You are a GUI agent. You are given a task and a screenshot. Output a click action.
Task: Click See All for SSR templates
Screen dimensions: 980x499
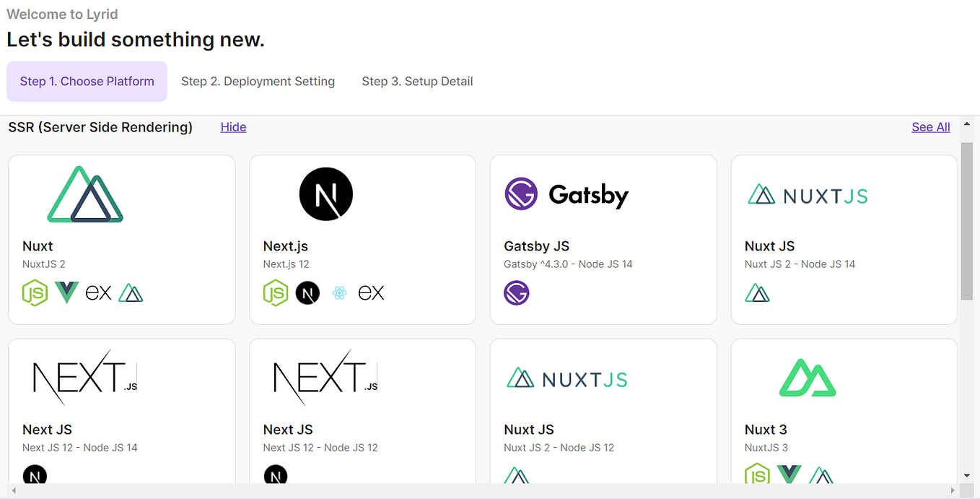pyautogui.click(x=930, y=127)
